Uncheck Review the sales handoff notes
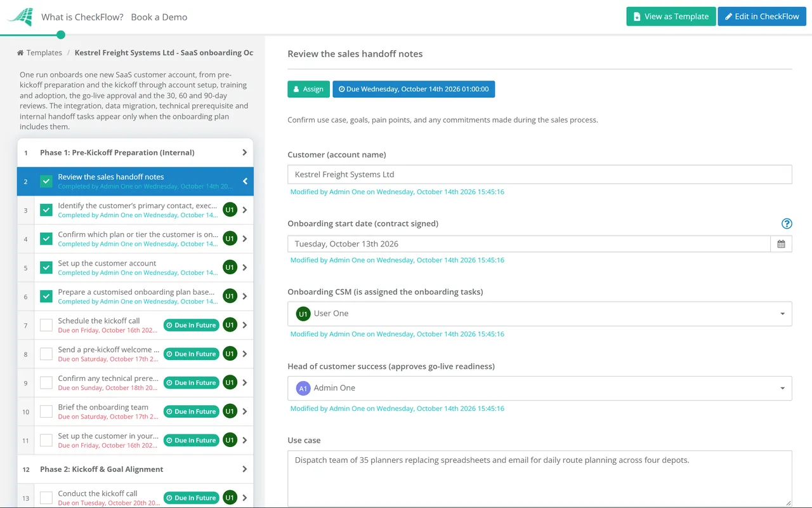 click(46, 182)
